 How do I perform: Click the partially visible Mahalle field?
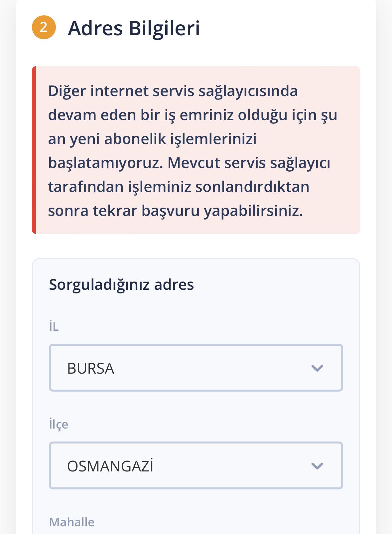196,531
